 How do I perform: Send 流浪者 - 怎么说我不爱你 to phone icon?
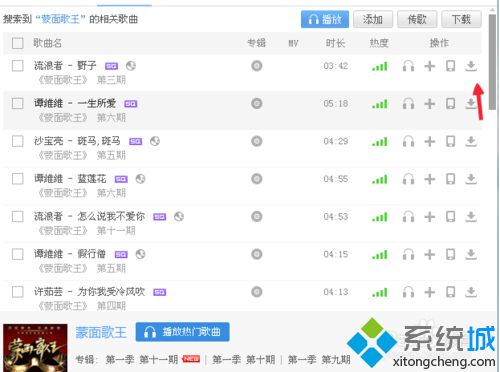tap(450, 217)
